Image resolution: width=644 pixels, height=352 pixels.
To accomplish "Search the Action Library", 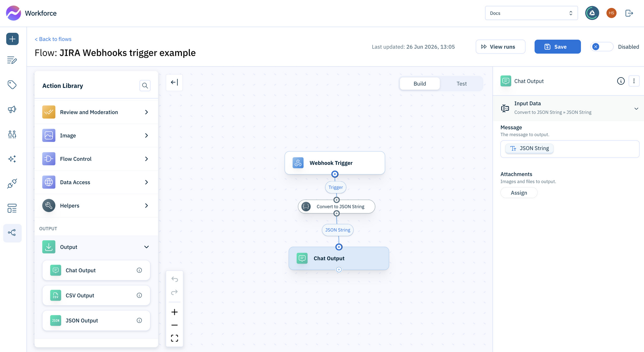I will (145, 86).
